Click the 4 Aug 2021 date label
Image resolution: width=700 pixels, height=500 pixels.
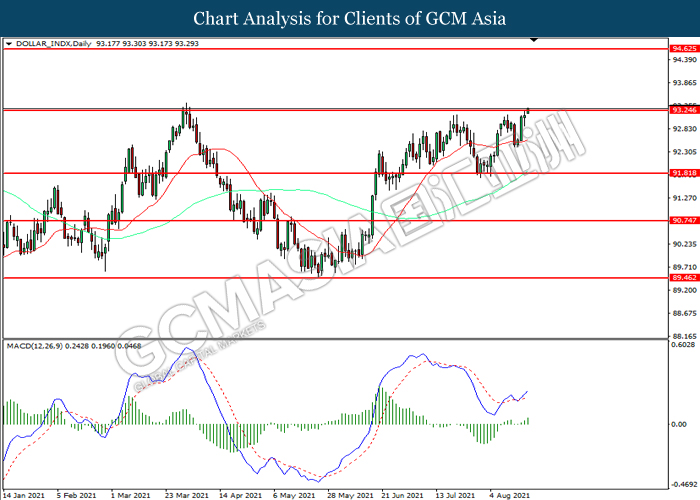point(509,496)
